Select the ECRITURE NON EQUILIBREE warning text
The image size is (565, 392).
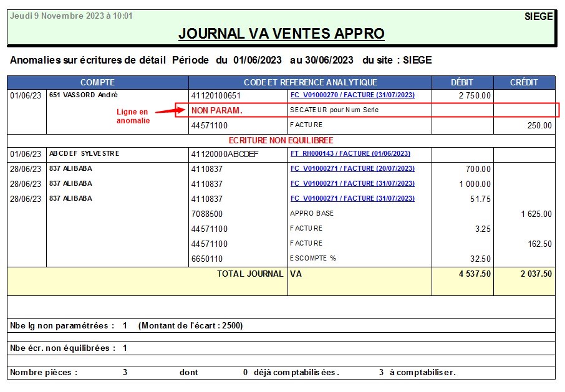pyautogui.click(x=281, y=140)
